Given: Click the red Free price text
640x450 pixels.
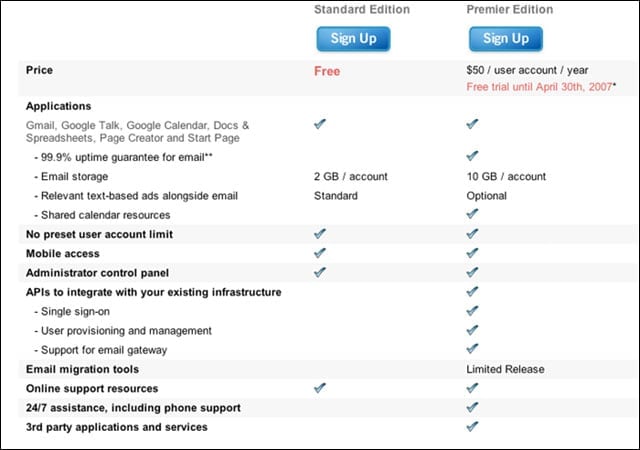Looking at the screenshot, I should tap(327, 71).
